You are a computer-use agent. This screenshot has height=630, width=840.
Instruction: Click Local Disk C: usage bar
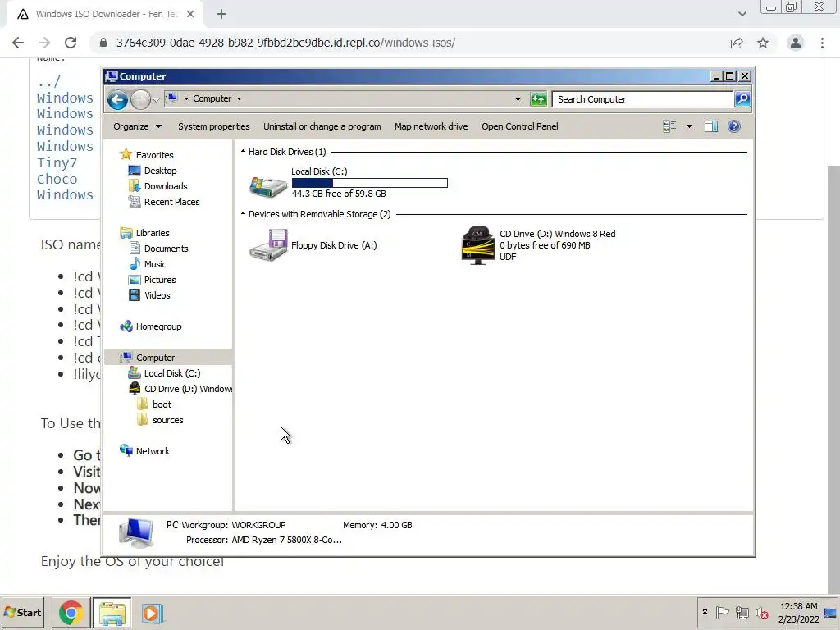click(370, 183)
